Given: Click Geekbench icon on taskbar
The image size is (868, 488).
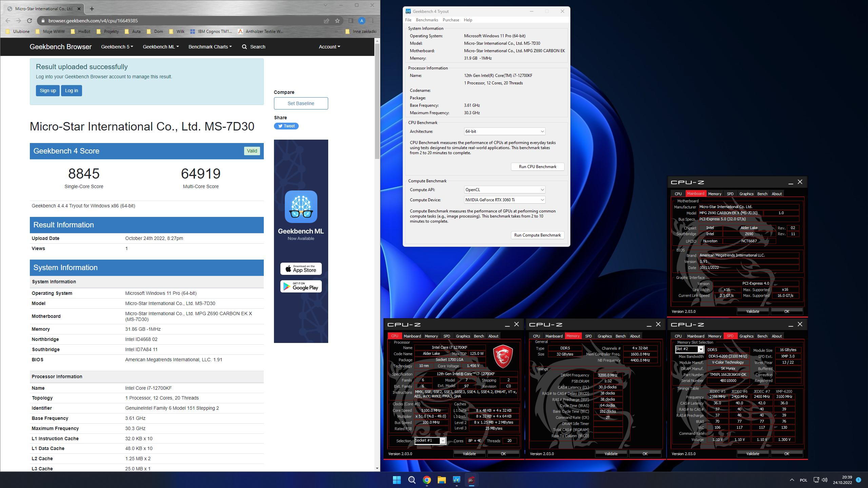Looking at the screenshot, I should 456,480.
